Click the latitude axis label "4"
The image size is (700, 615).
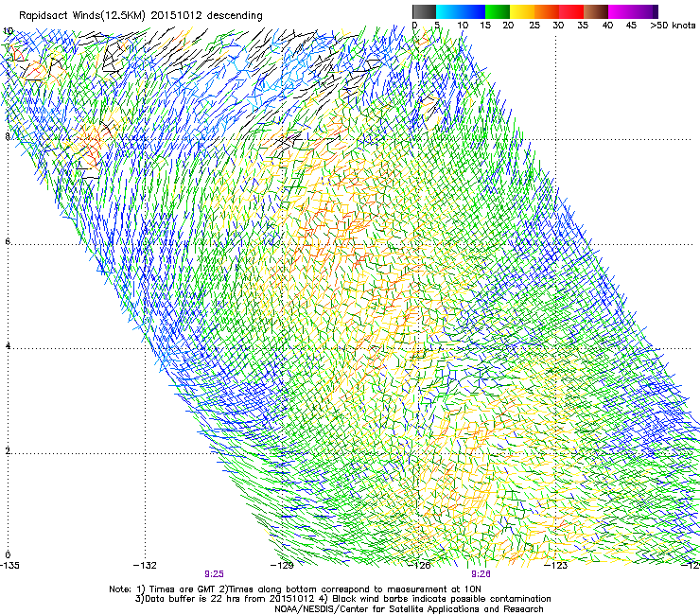(8, 345)
